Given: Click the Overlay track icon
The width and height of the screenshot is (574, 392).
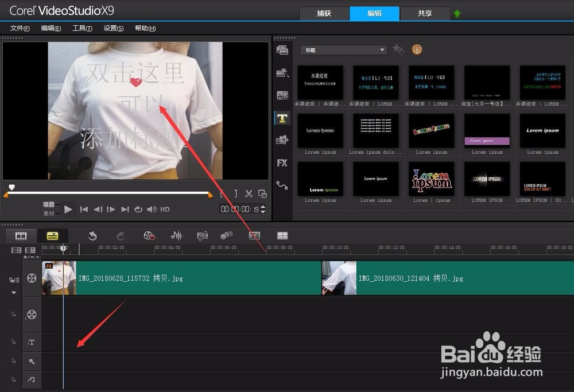Looking at the screenshot, I should pyautogui.click(x=32, y=315).
